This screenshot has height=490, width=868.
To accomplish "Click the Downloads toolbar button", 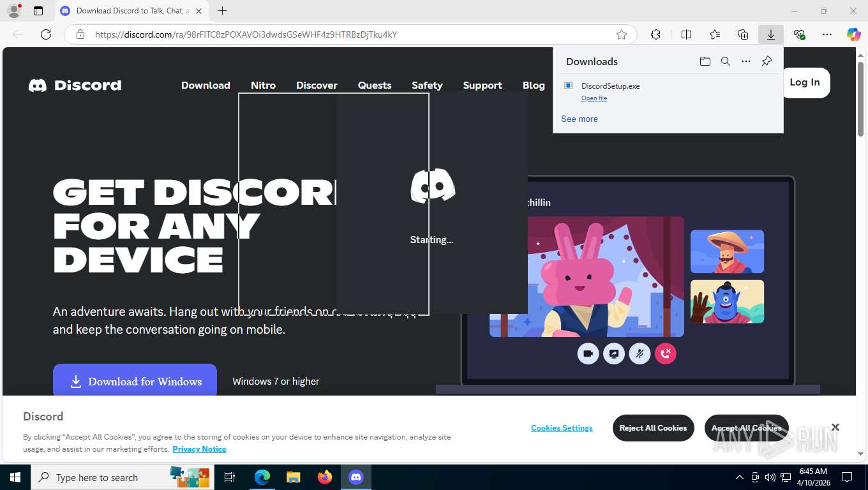I will (x=771, y=34).
